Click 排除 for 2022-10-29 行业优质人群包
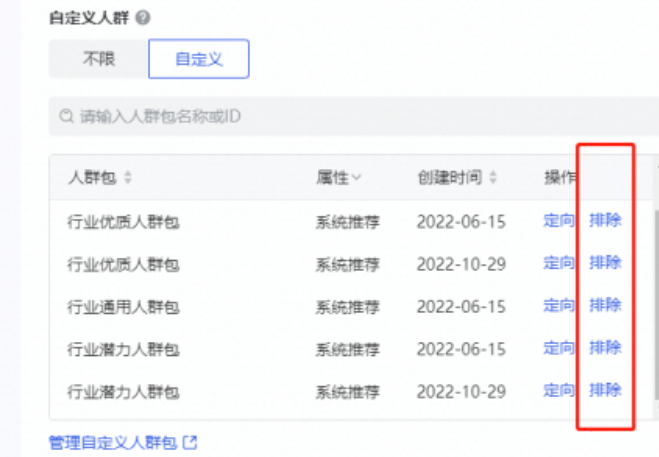659x457 pixels. coord(605,263)
